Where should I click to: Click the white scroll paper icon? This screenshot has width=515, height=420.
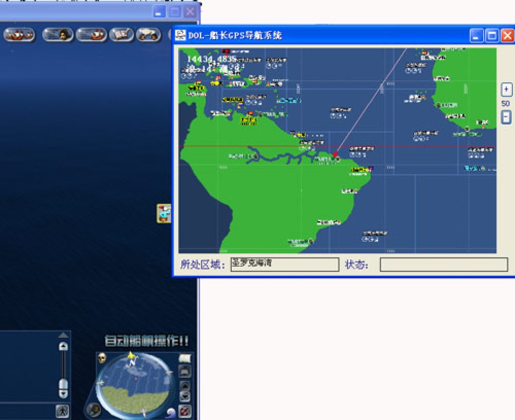pos(185,358)
